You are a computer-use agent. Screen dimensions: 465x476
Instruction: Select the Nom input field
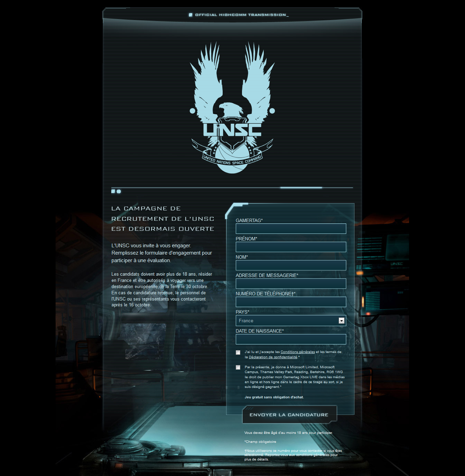(291, 265)
